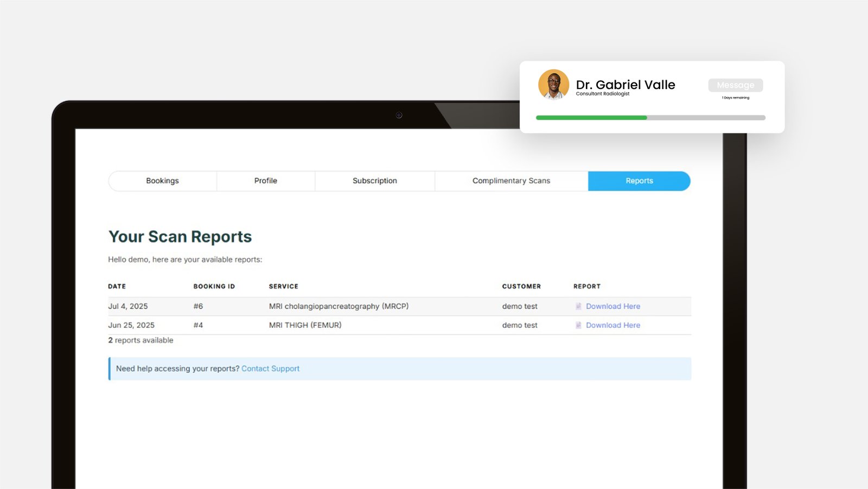Click the document icon in the MRI THIGH row
The image size is (868, 489).
[x=578, y=326]
